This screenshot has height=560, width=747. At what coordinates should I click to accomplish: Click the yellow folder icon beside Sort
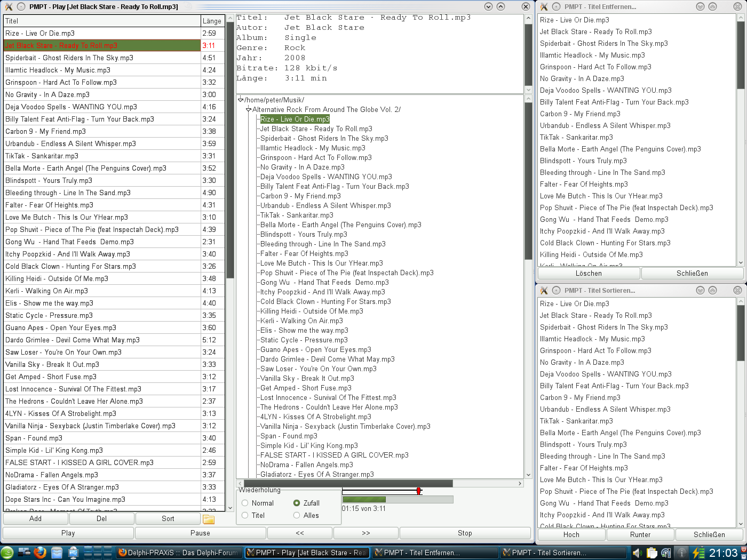click(x=209, y=519)
